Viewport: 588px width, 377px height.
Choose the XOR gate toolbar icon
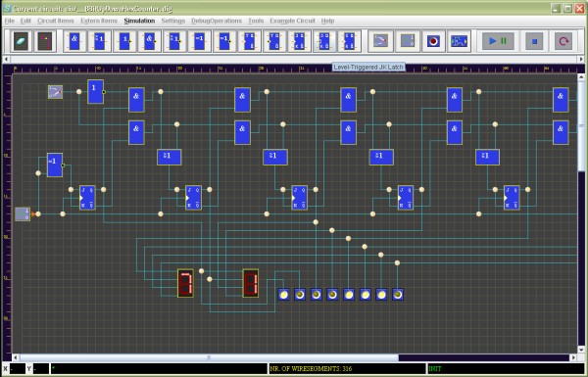point(200,41)
